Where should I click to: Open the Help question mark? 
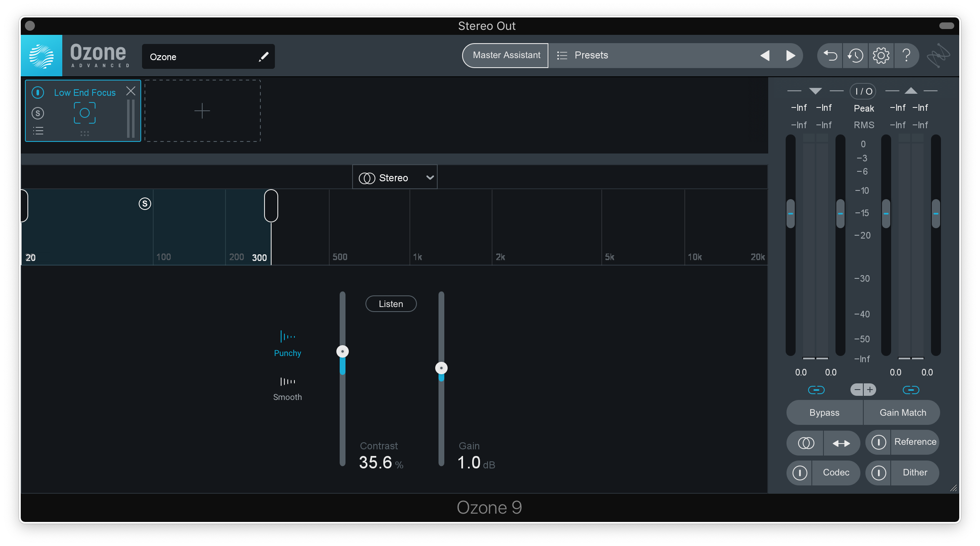point(906,55)
